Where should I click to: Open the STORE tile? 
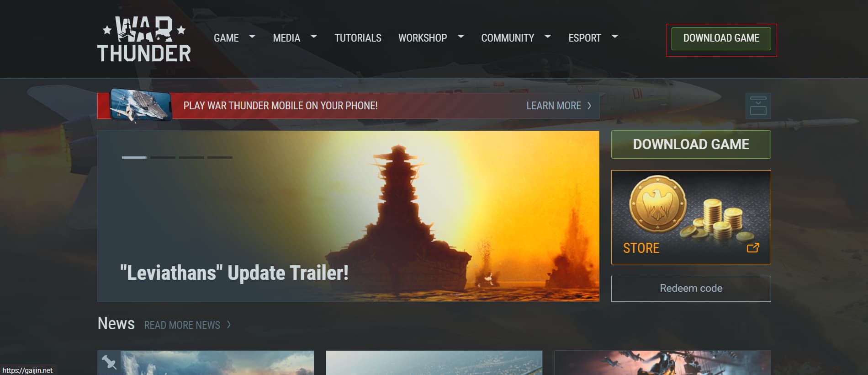click(691, 217)
